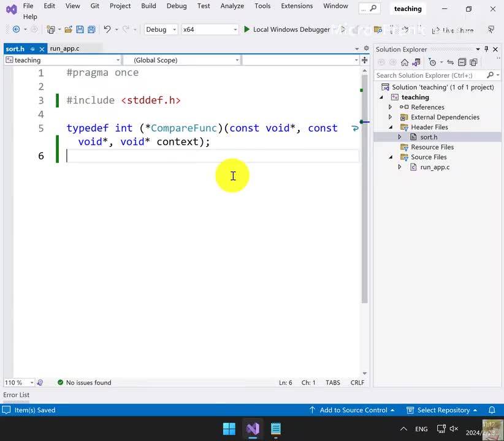
Task: Click Local Windows Debugger label
Action: point(291,29)
